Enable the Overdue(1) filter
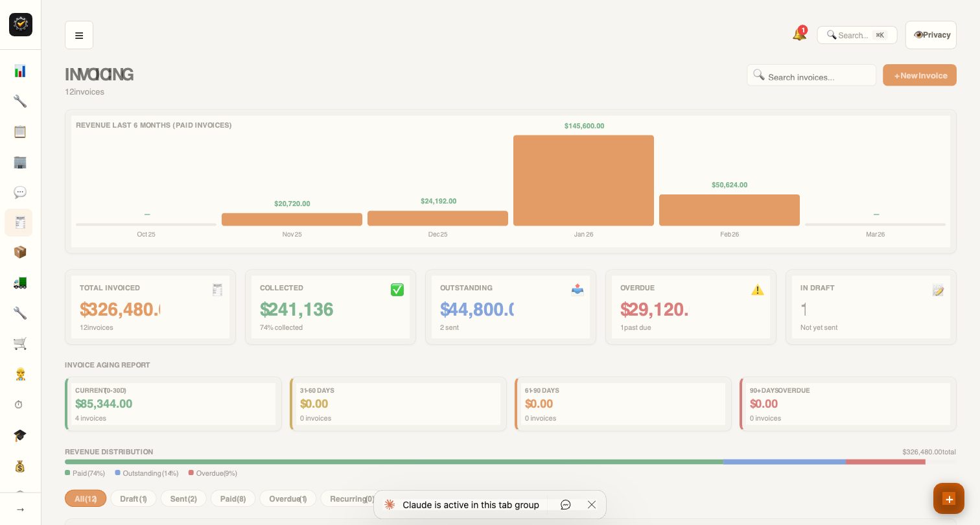Image resolution: width=980 pixels, height=525 pixels. coord(287,498)
